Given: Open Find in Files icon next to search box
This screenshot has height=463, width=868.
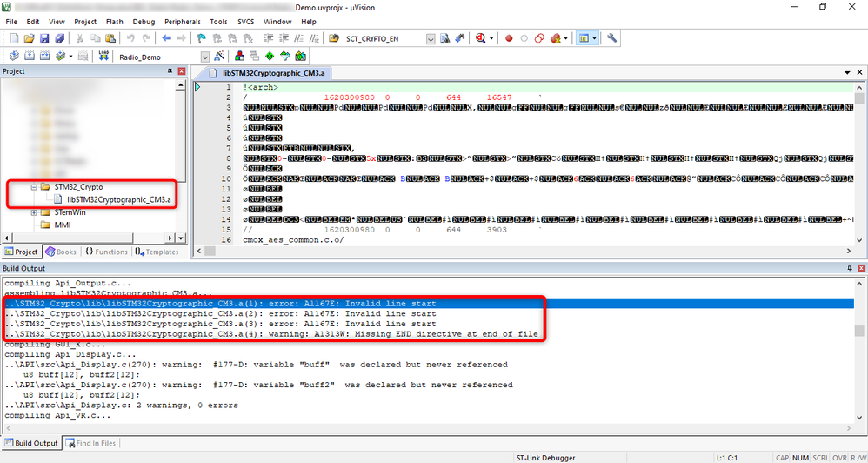Looking at the screenshot, I should click(333, 39).
